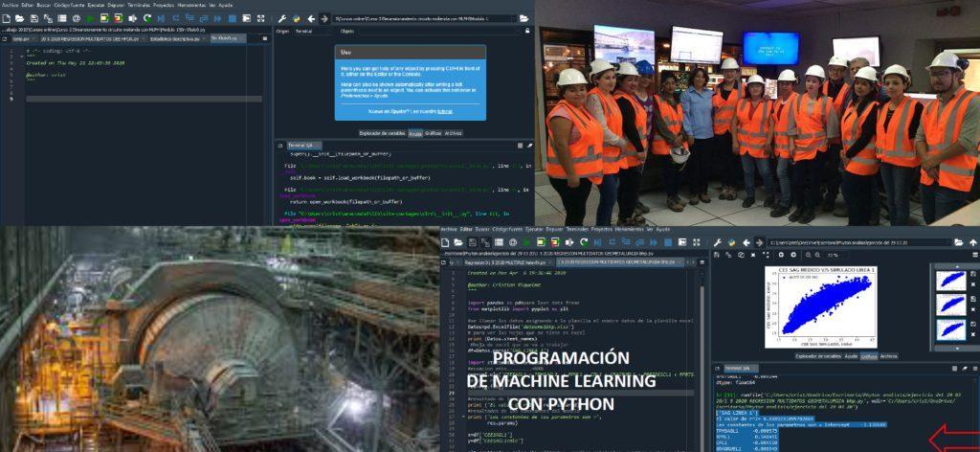
Task: Open Archivos tab in top-left Spyder
Action: (453, 133)
